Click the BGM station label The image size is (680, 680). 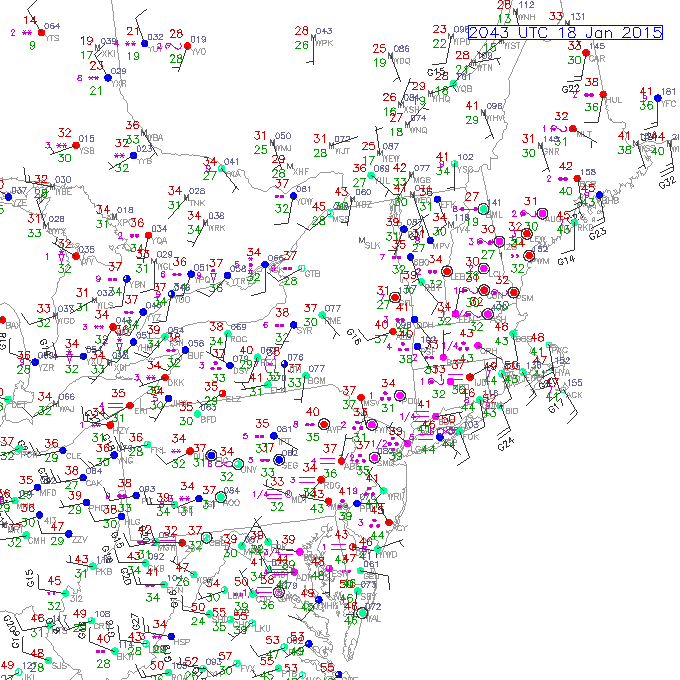pyautogui.click(x=317, y=381)
